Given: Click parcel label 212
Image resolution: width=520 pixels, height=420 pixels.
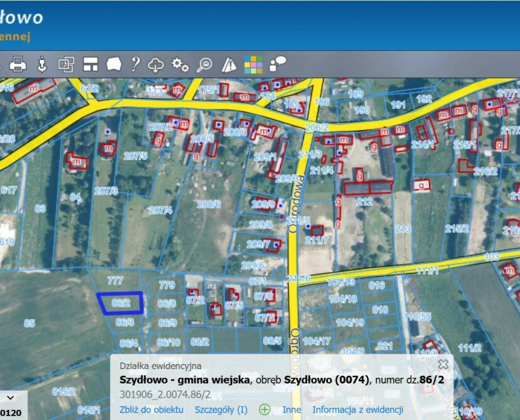Looking at the screenshot, I should coord(364,201).
